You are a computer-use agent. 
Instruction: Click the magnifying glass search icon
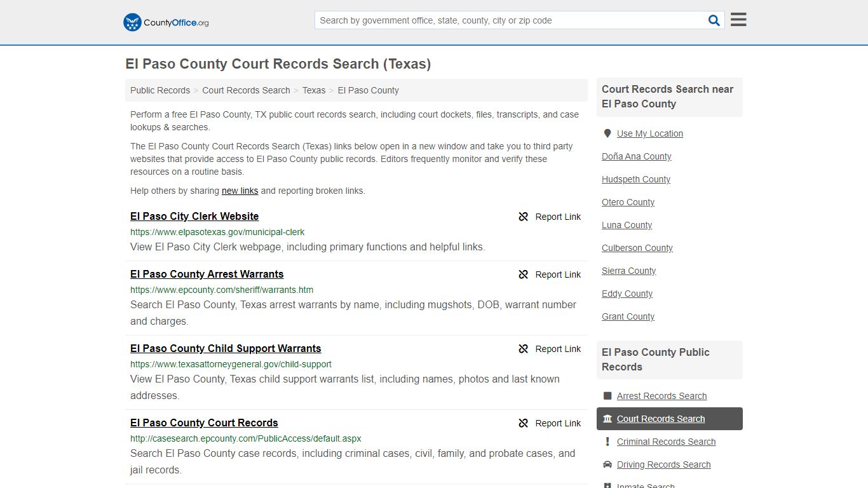(714, 20)
